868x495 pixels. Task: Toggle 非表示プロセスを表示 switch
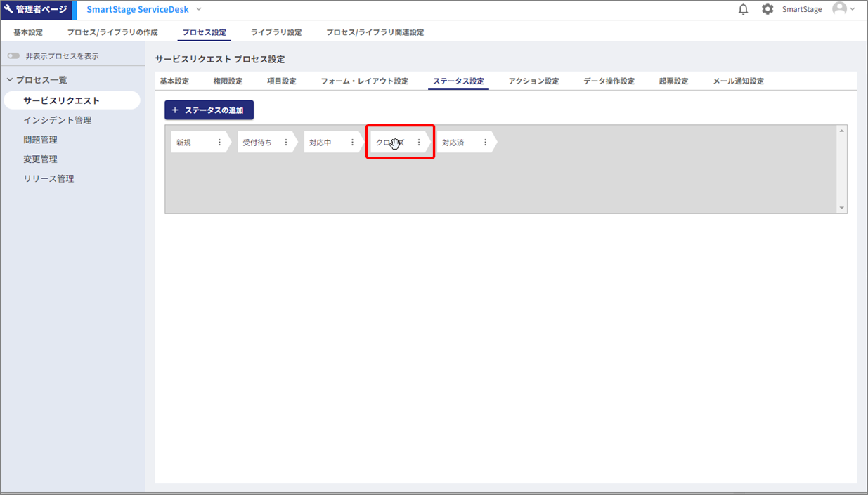coord(14,56)
